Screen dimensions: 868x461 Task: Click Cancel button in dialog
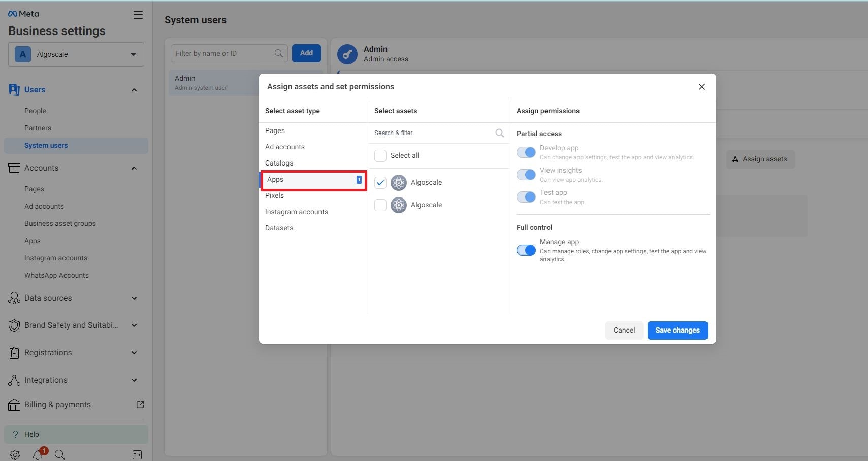pyautogui.click(x=624, y=331)
